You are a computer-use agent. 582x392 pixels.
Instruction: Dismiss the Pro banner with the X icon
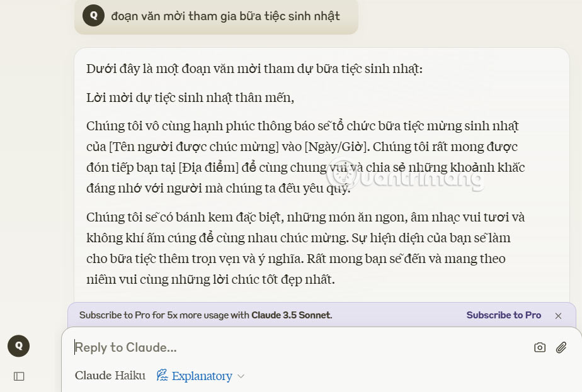point(559,315)
